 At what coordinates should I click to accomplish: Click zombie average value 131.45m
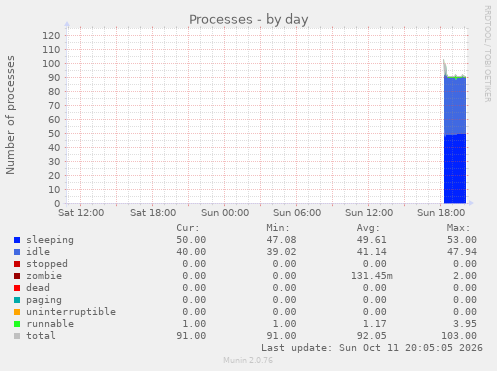(x=372, y=276)
